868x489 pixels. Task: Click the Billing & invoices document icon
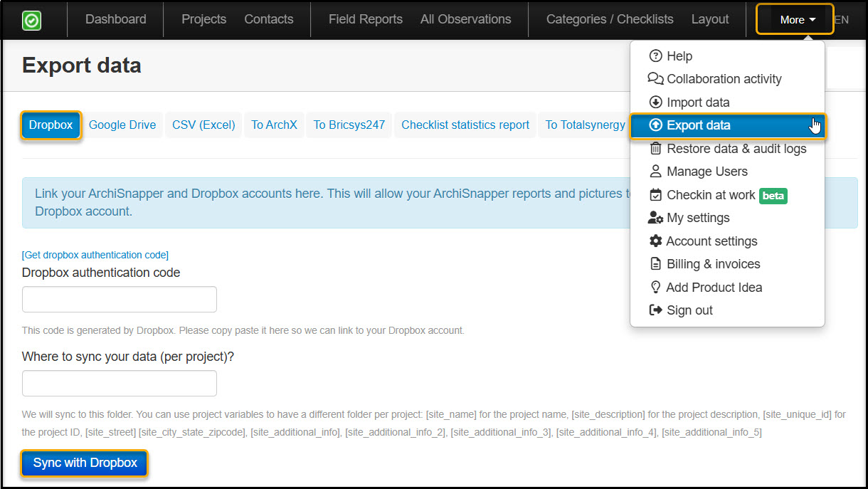(x=656, y=264)
